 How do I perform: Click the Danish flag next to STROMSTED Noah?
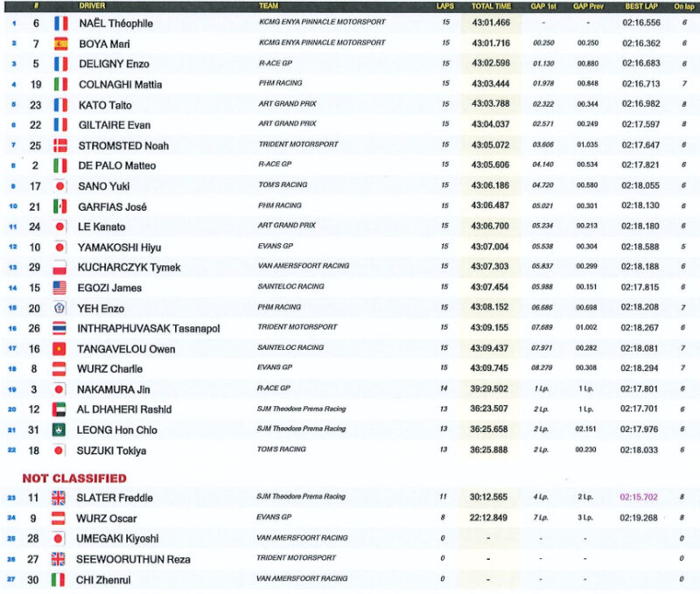(61, 145)
